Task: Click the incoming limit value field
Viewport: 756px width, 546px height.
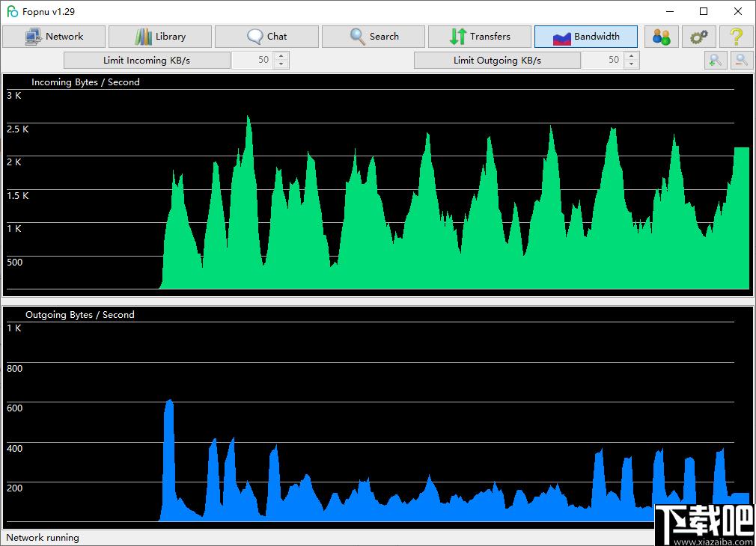Action: pyautogui.click(x=253, y=61)
